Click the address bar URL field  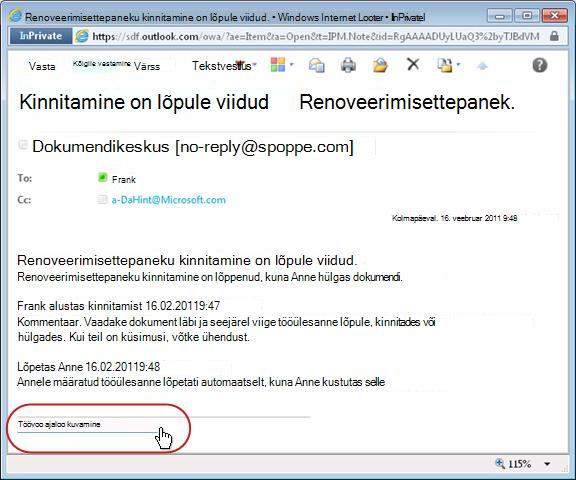click(x=316, y=36)
